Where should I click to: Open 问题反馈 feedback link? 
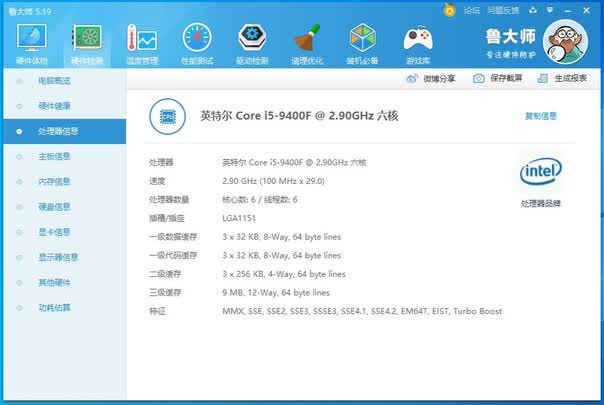click(x=503, y=9)
